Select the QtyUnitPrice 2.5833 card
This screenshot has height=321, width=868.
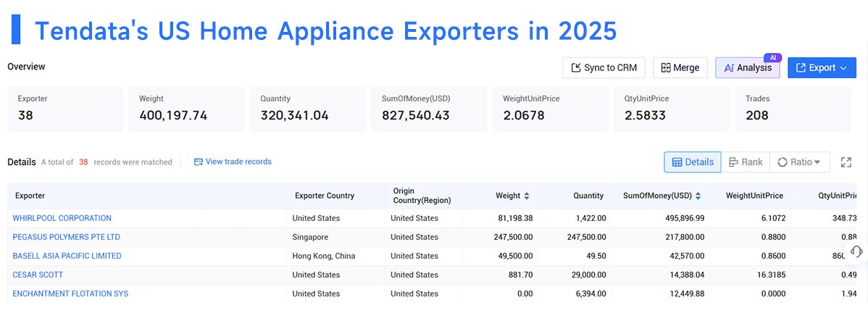(x=672, y=109)
